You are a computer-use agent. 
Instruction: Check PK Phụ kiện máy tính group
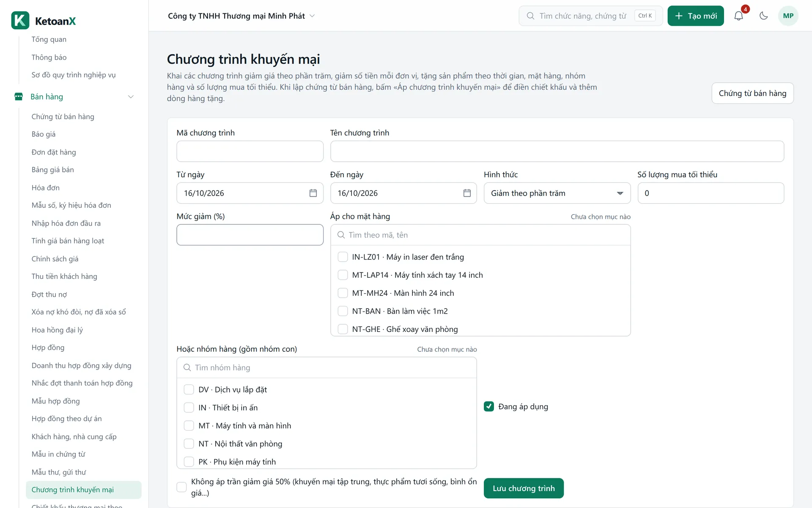[x=189, y=461]
